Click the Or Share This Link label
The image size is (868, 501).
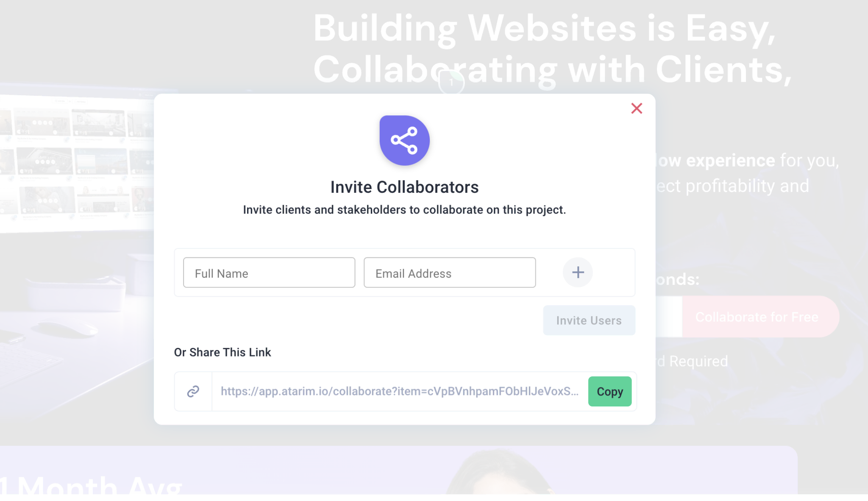(x=223, y=352)
